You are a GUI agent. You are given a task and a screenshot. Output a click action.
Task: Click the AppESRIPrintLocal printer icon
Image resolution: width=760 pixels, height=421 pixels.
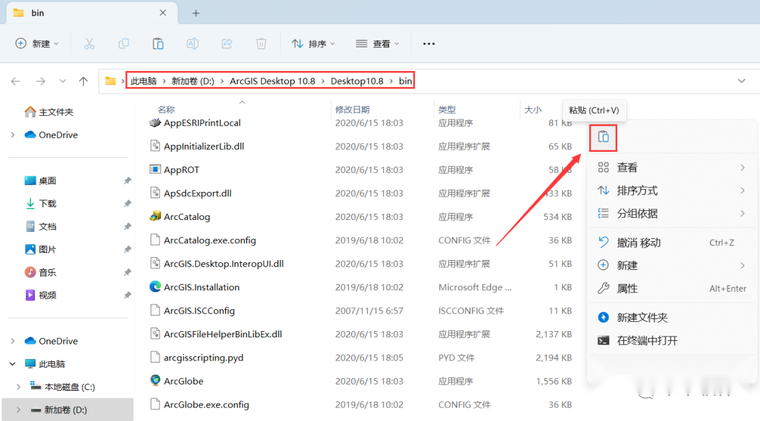pyautogui.click(x=155, y=123)
